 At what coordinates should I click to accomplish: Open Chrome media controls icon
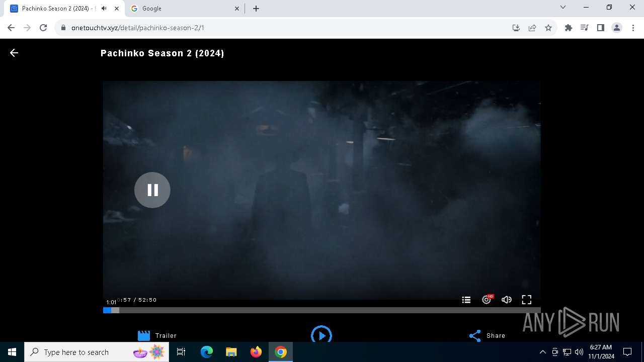(x=585, y=28)
